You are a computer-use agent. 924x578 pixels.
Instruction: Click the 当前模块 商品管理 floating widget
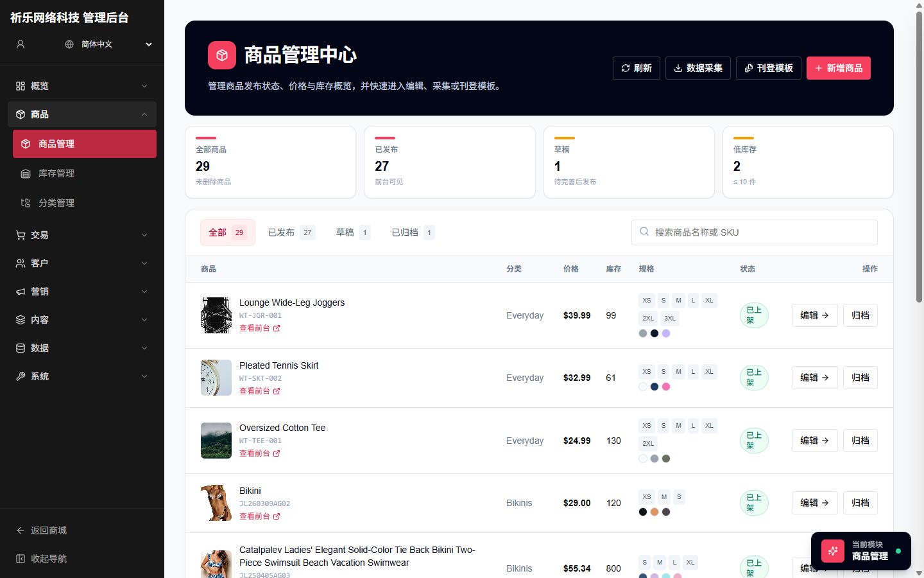click(861, 551)
